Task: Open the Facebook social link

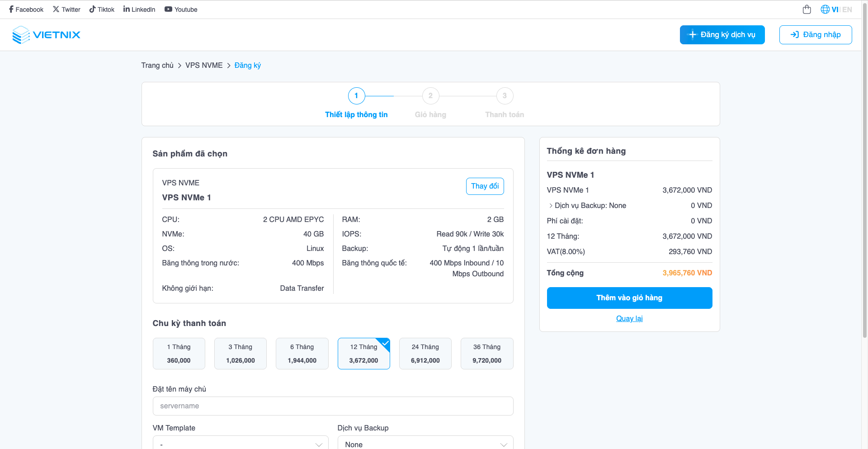Action: [x=26, y=9]
